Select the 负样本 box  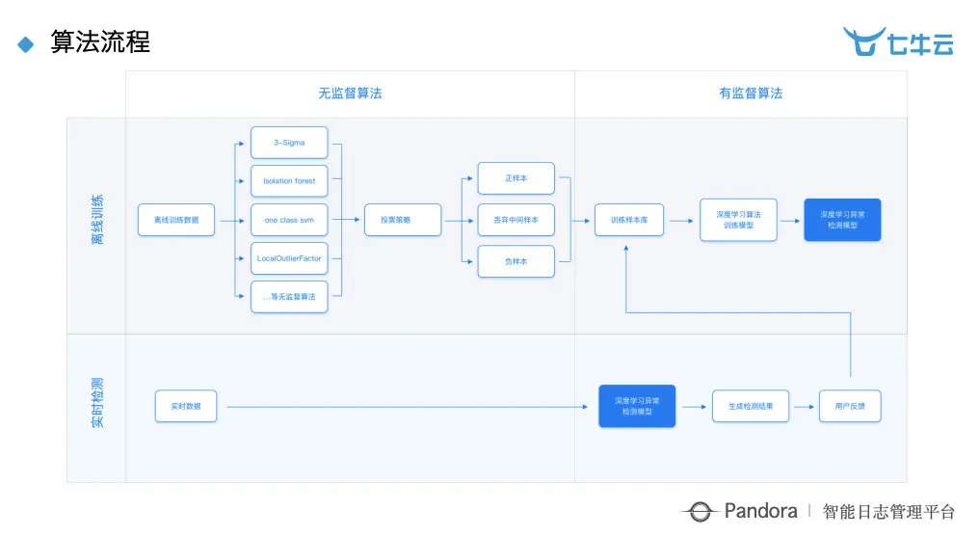click(x=516, y=261)
